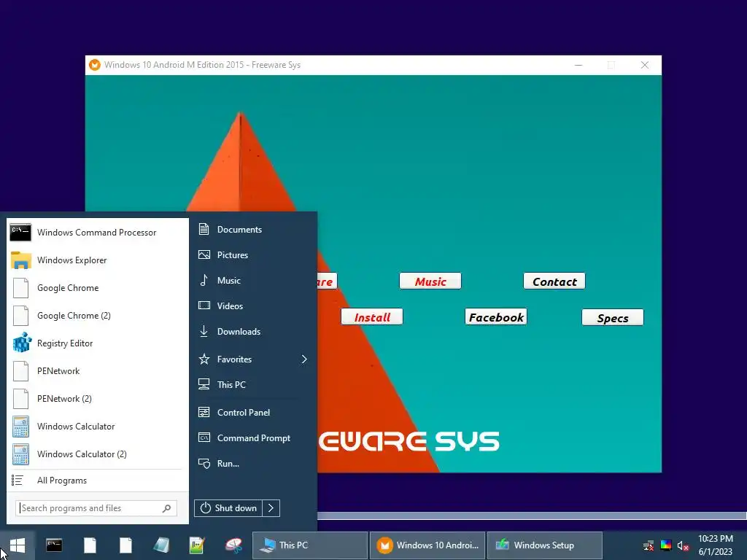747x560 pixels.
Task: Click the Downloads arrow icon
Action: point(204,331)
